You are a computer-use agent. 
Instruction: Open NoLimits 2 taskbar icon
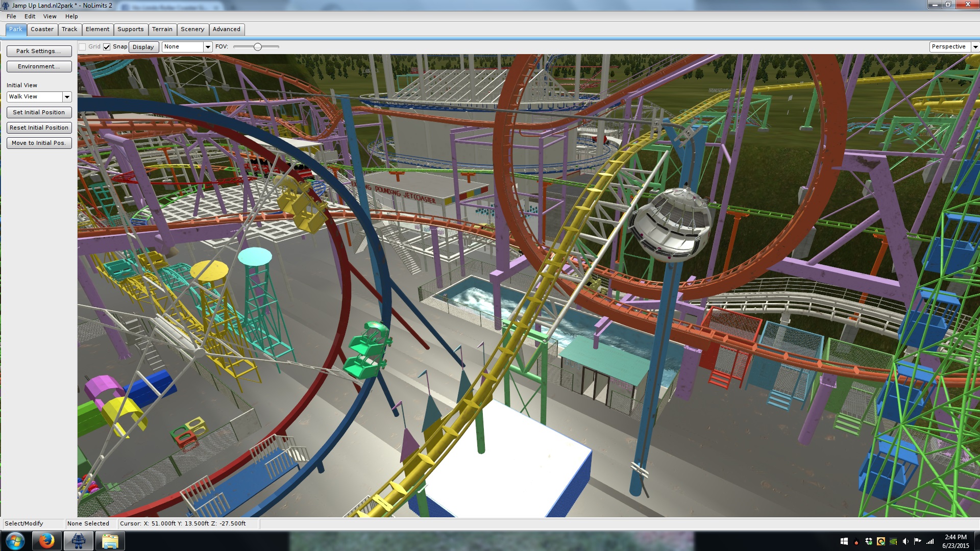[x=78, y=541]
